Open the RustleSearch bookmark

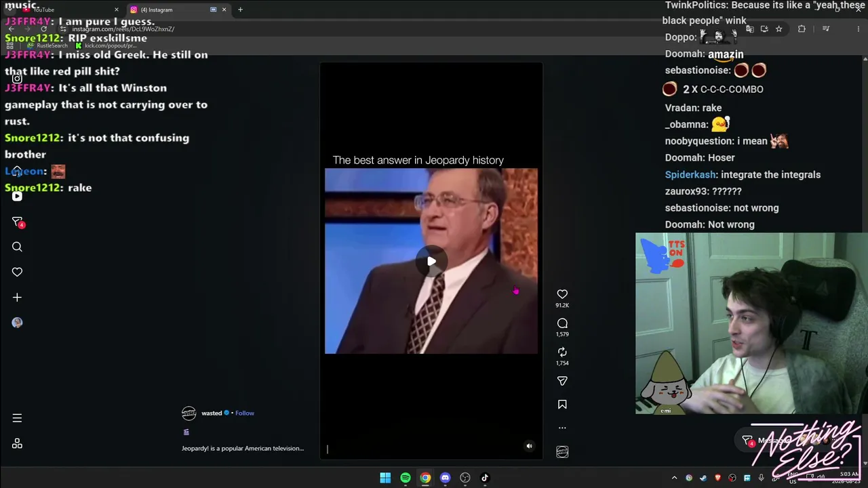point(47,45)
